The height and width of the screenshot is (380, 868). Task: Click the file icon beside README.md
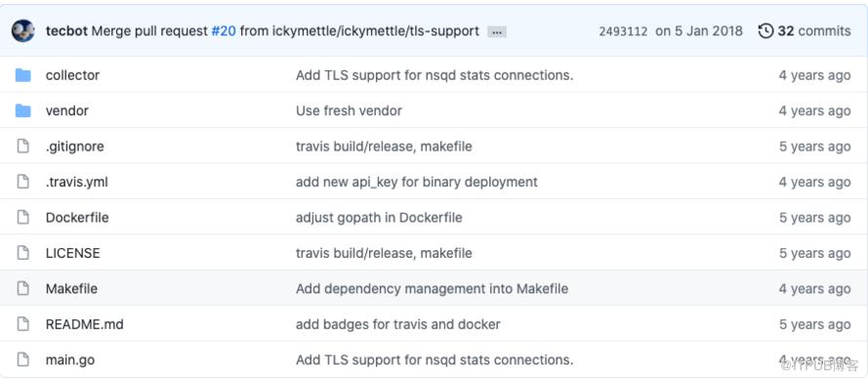tap(22, 324)
